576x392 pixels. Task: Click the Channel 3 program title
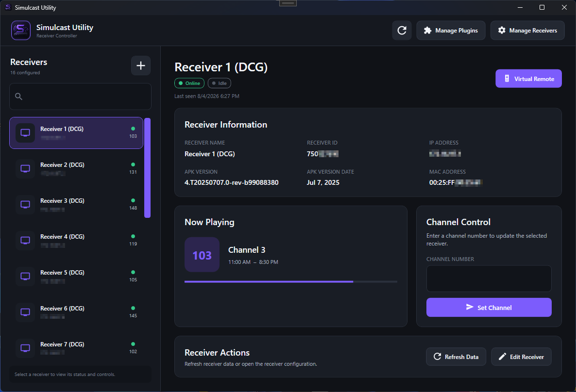point(247,250)
